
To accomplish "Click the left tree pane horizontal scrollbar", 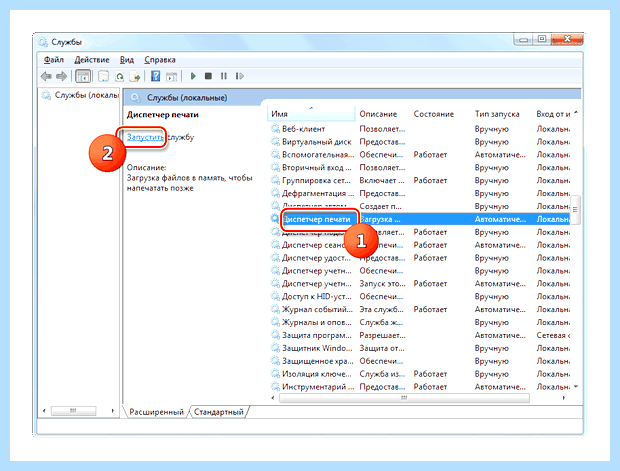I will tap(74, 411).
